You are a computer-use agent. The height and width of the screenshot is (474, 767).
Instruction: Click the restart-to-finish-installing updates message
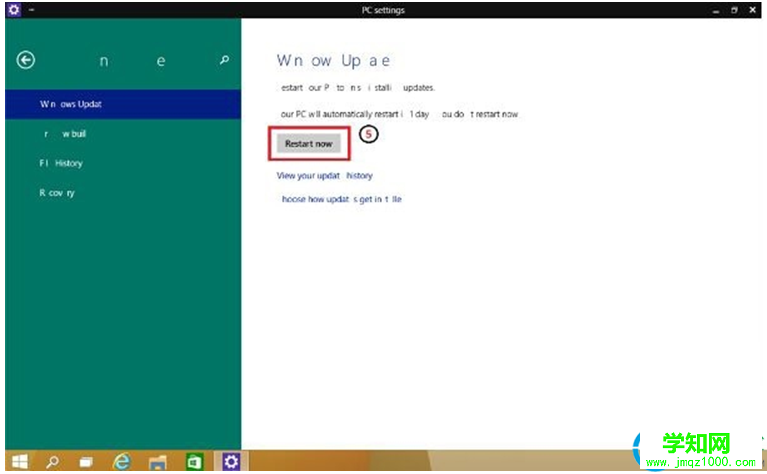point(356,88)
